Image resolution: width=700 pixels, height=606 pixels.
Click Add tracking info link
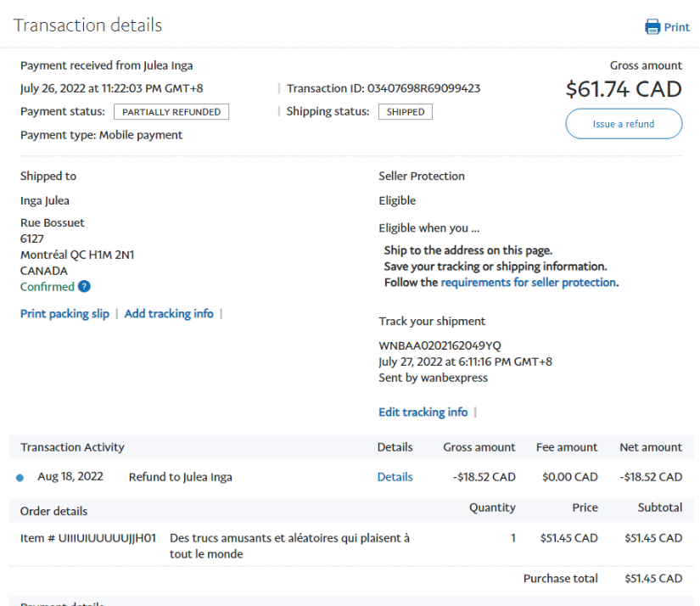pyautogui.click(x=169, y=314)
